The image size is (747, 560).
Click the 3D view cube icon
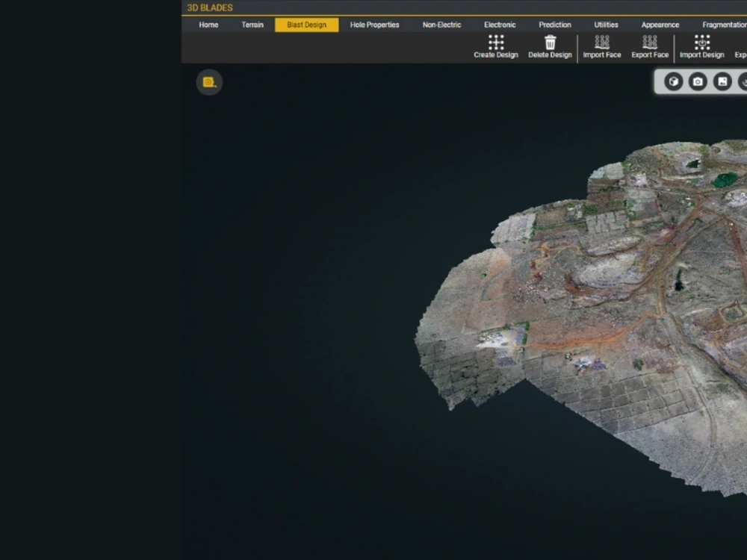pos(674,81)
